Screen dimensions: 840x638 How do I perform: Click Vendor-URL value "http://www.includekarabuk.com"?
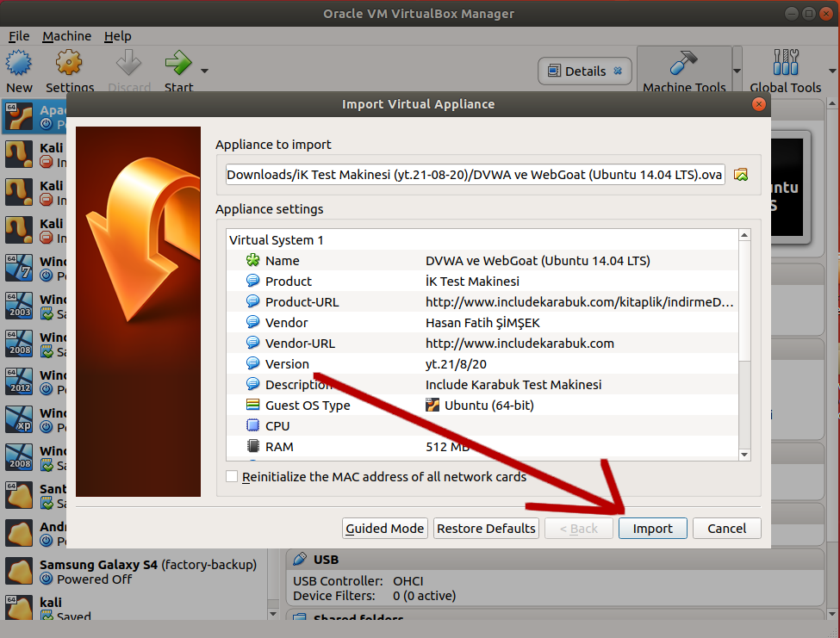coord(520,343)
